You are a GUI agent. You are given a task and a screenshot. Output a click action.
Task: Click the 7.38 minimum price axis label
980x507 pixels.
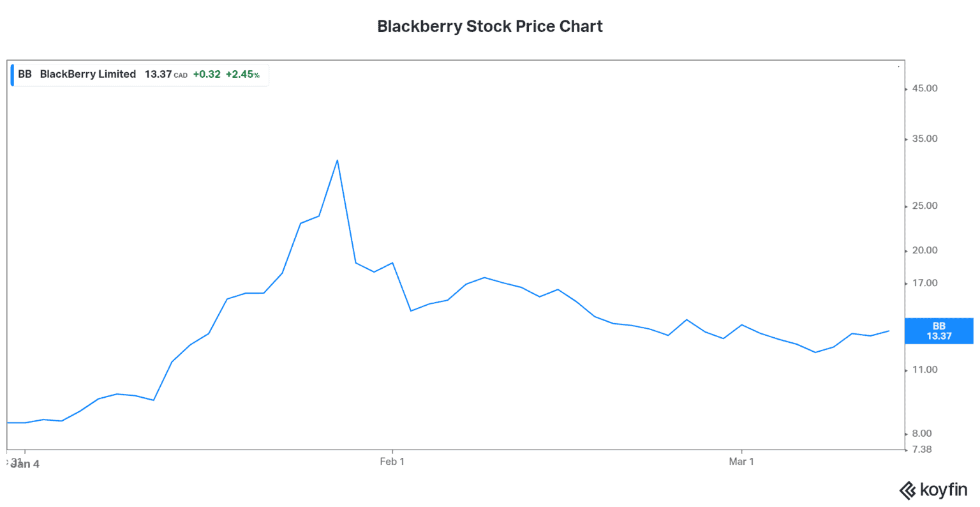pos(922,450)
